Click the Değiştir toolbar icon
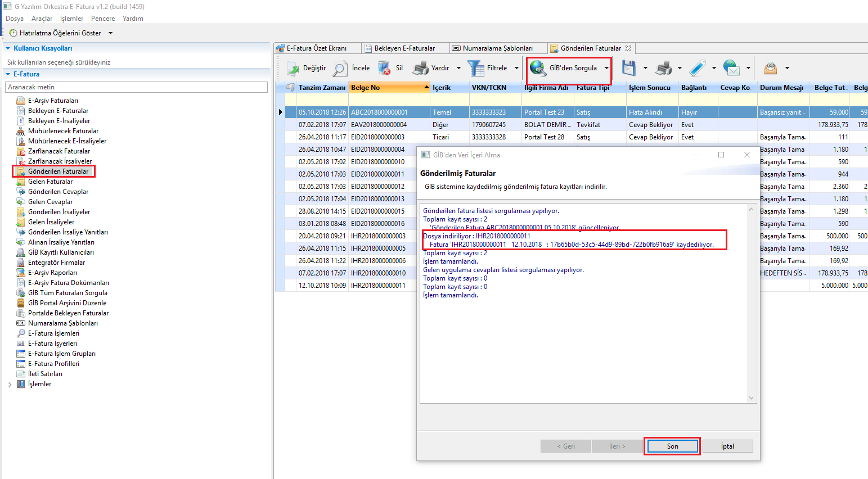868x479 pixels. (x=293, y=69)
